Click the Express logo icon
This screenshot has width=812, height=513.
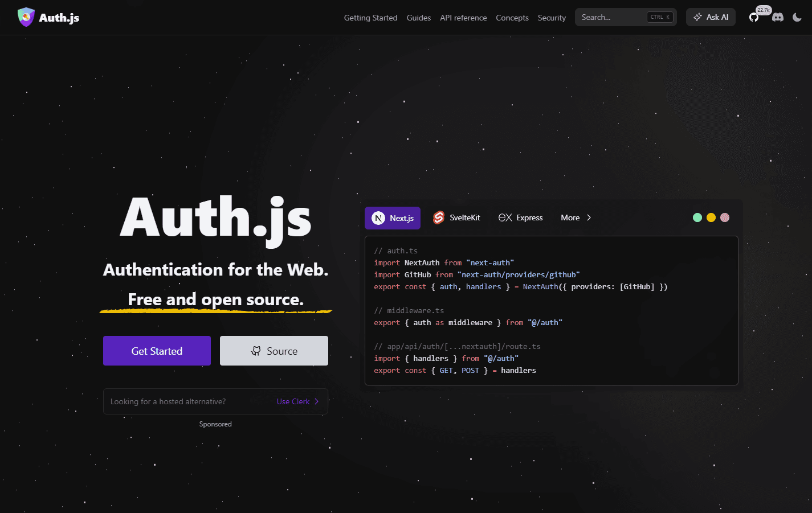point(505,218)
